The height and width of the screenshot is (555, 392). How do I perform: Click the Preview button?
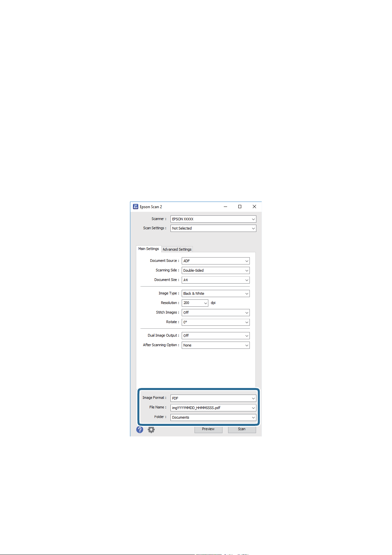click(x=208, y=429)
